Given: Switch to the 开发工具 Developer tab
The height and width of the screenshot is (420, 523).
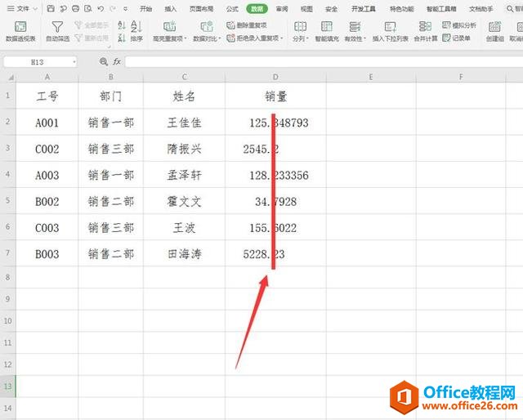Looking at the screenshot, I should pyautogui.click(x=363, y=9).
